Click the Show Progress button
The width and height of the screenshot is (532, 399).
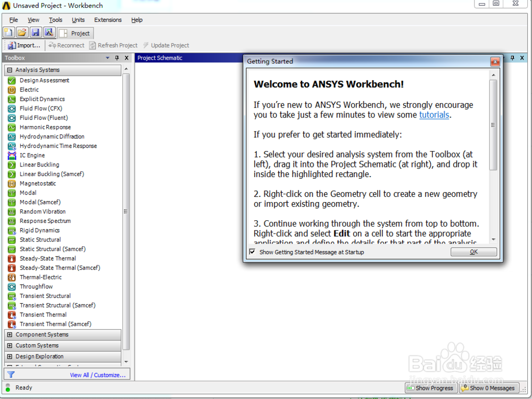click(x=431, y=388)
